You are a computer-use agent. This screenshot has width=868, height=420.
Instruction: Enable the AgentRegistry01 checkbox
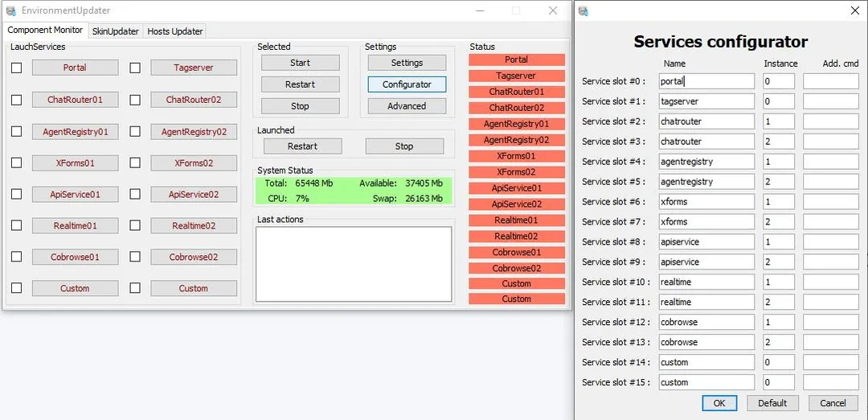[17, 131]
